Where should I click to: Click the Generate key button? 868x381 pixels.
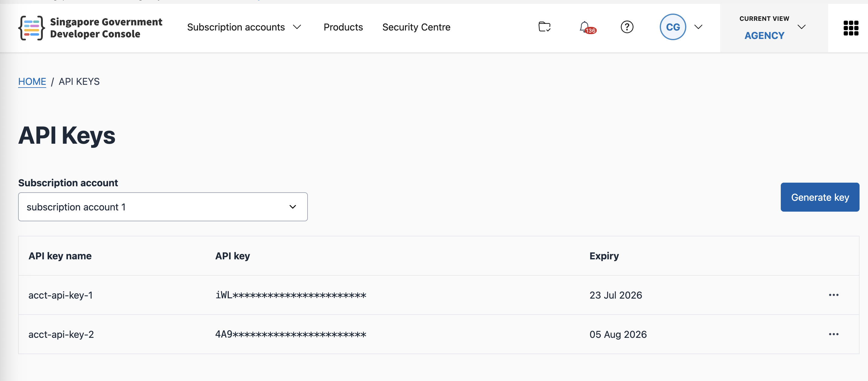click(819, 197)
